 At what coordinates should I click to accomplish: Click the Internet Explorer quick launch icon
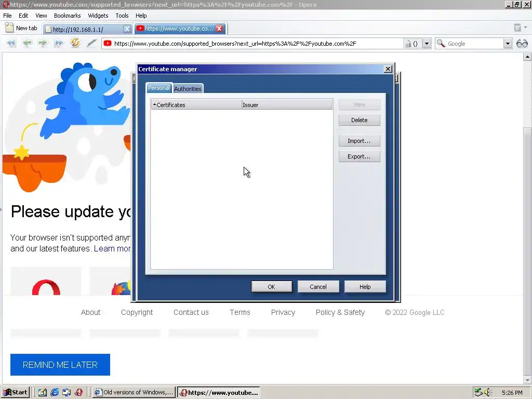(x=54, y=393)
